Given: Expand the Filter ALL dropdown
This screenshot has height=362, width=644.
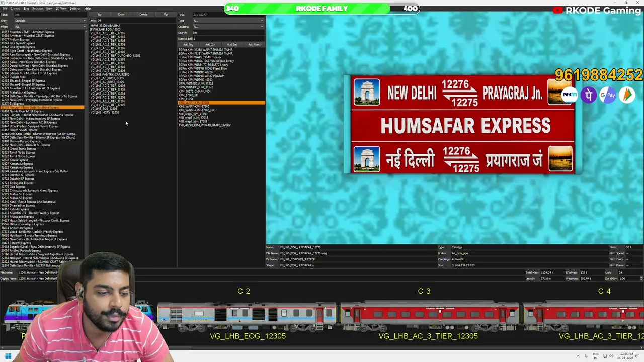Looking at the screenshot, I should coord(50,27).
